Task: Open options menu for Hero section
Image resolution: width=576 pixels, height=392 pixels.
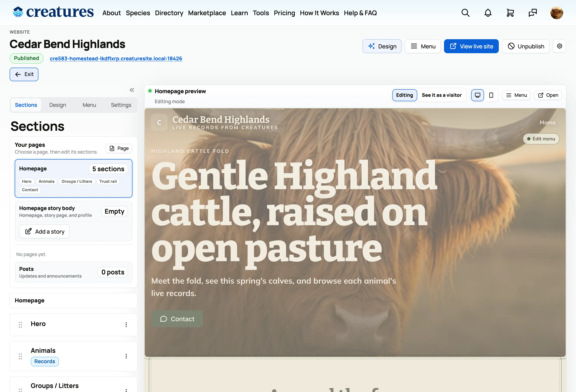Action: [x=126, y=324]
